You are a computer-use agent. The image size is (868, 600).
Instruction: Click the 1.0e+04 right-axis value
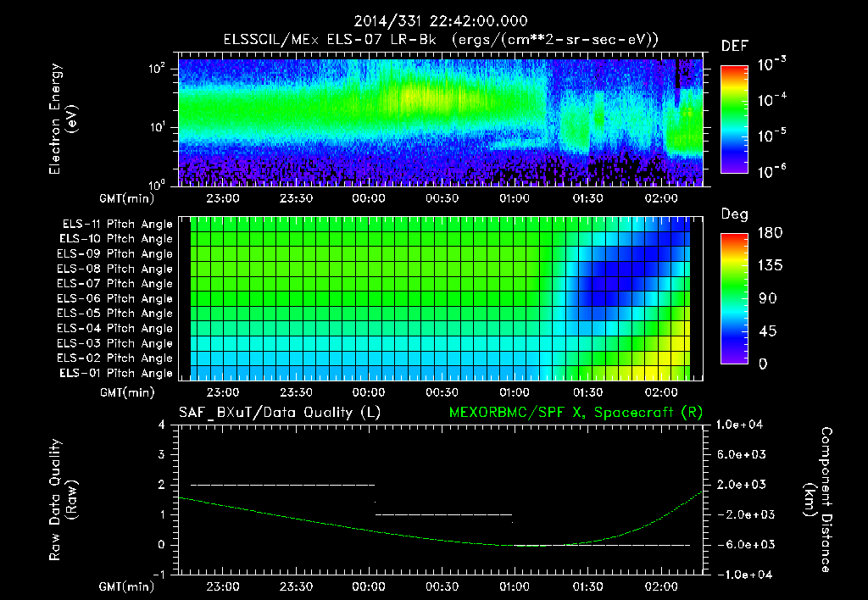[x=739, y=425]
